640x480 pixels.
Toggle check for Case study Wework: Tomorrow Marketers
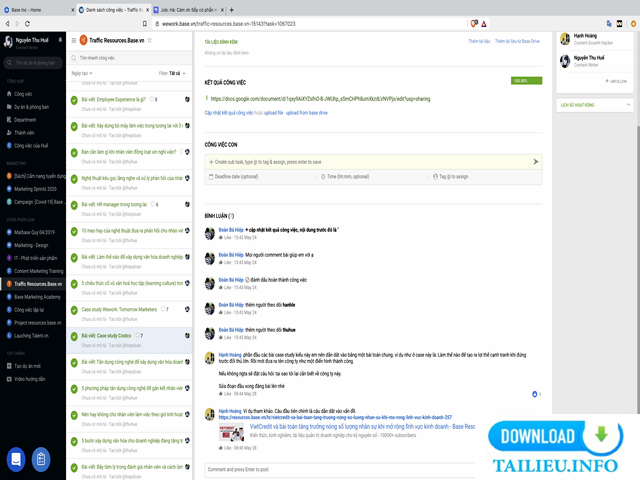(x=74, y=310)
